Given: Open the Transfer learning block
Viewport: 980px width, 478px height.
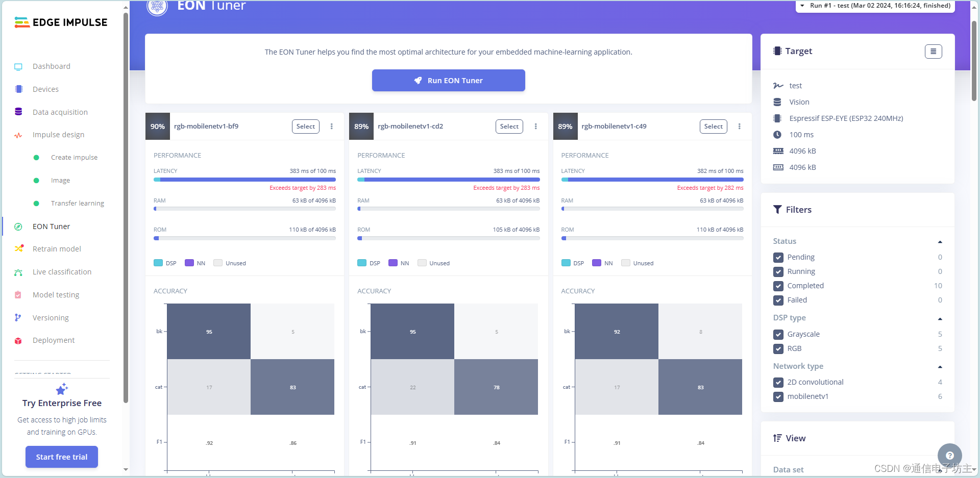Looking at the screenshot, I should 78,203.
